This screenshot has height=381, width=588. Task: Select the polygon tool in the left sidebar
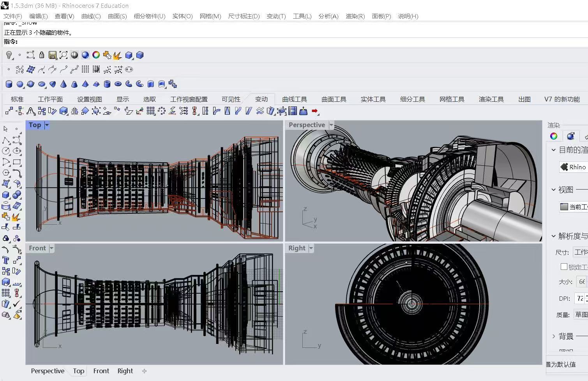[x=5, y=173]
